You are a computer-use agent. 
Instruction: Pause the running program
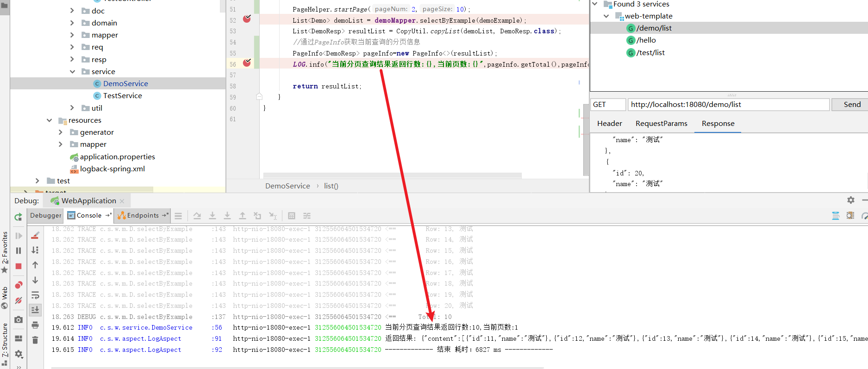19,250
